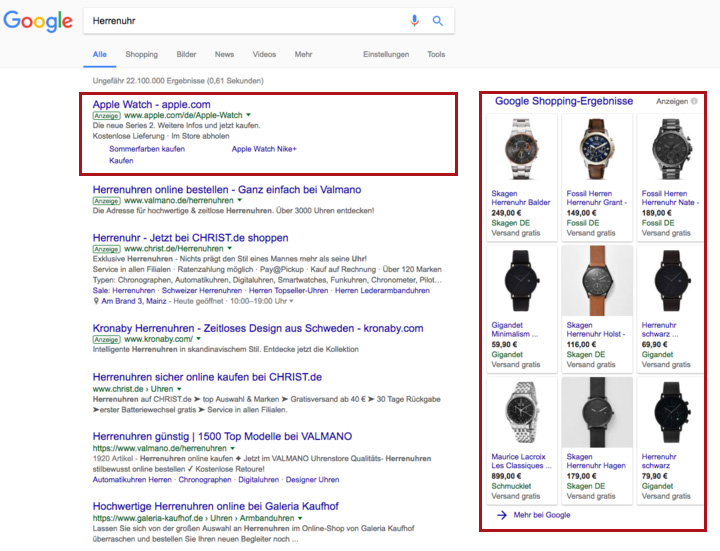The height and width of the screenshot is (551, 720).
Task: Click Sale: Herrenuhren sitelink
Action: (x=124, y=291)
